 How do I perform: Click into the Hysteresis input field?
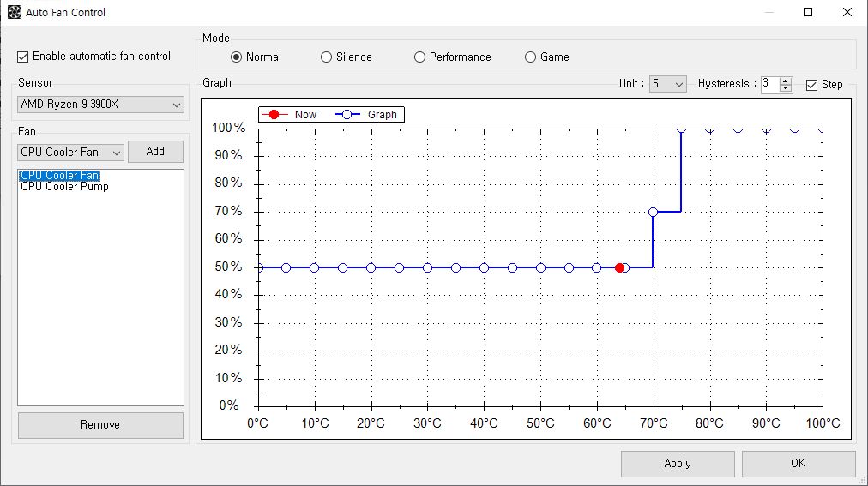(770, 84)
